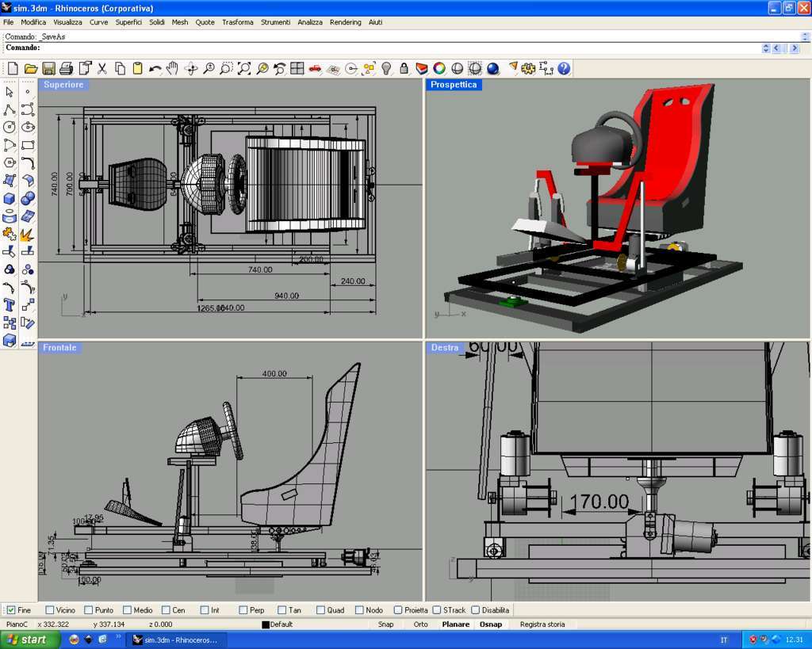This screenshot has height=649, width=812.
Task: Click into the Comando input line
Action: pyautogui.click(x=399, y=48)
